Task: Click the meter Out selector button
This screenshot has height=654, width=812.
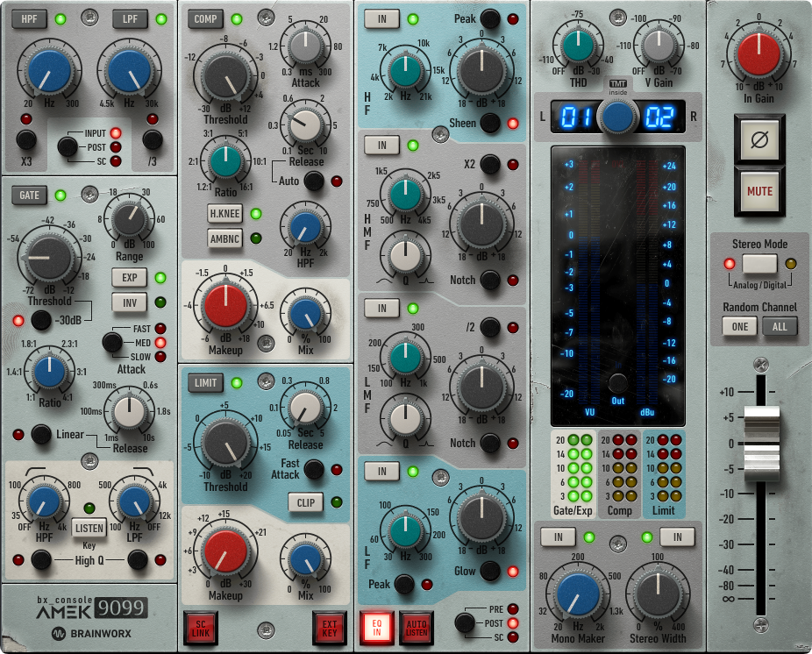Action: point(618,382)
